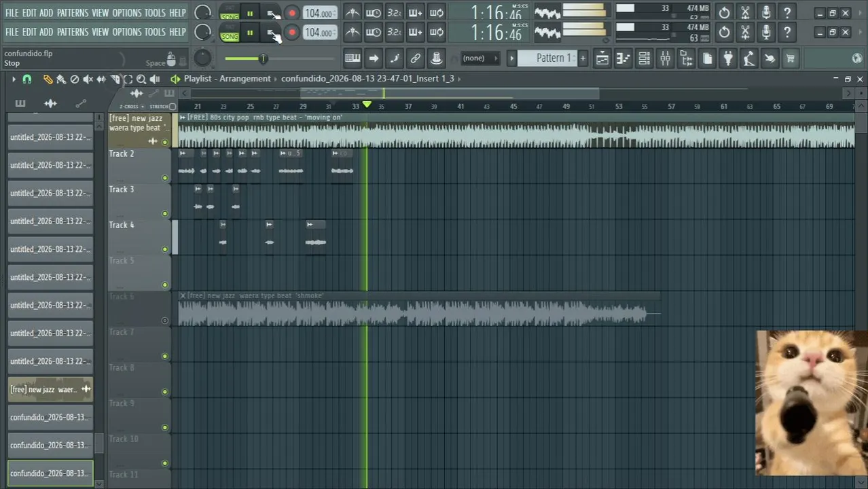Click the chain link icon in third toolbar row

pyautogui.click(x=416, y=58)
